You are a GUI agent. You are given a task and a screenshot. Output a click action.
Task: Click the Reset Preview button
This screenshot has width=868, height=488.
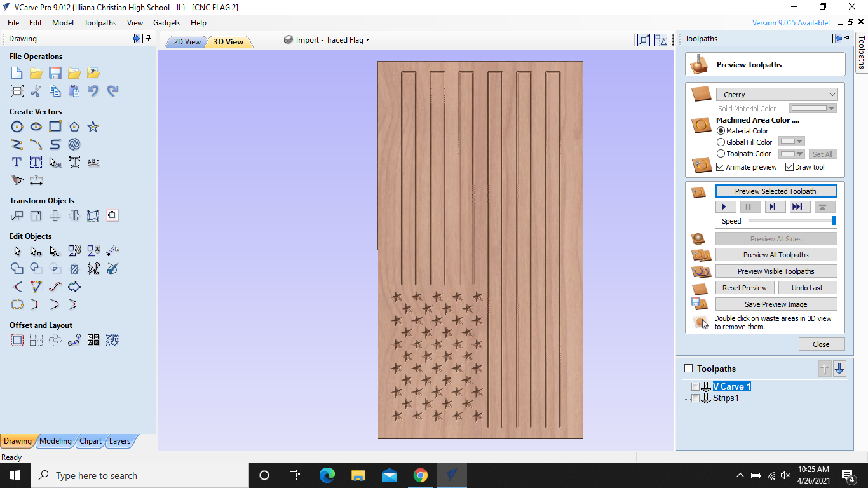click(744, 287)
